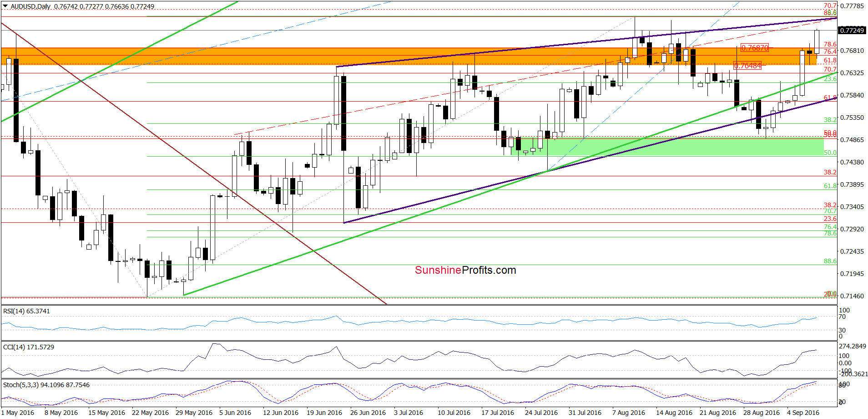868x419 pixels.
Task: Click the 5 Jun 2016 date label
Action: (235, 413)
